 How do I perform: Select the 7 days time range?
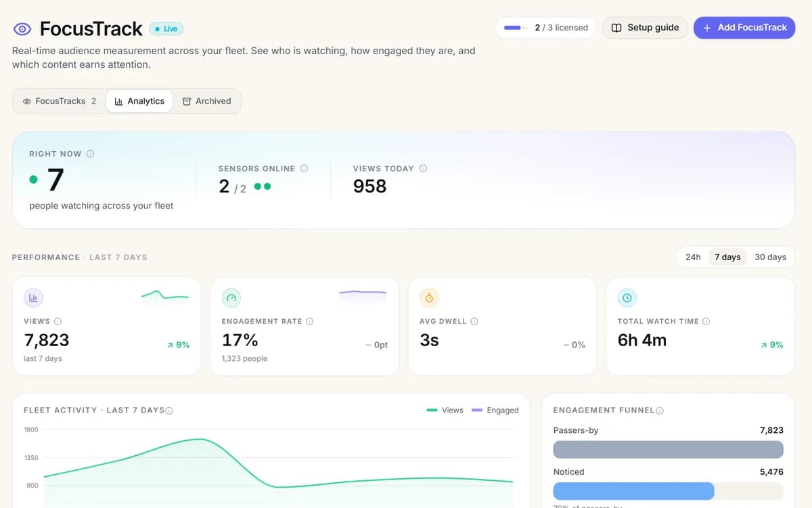coord(727,257)
